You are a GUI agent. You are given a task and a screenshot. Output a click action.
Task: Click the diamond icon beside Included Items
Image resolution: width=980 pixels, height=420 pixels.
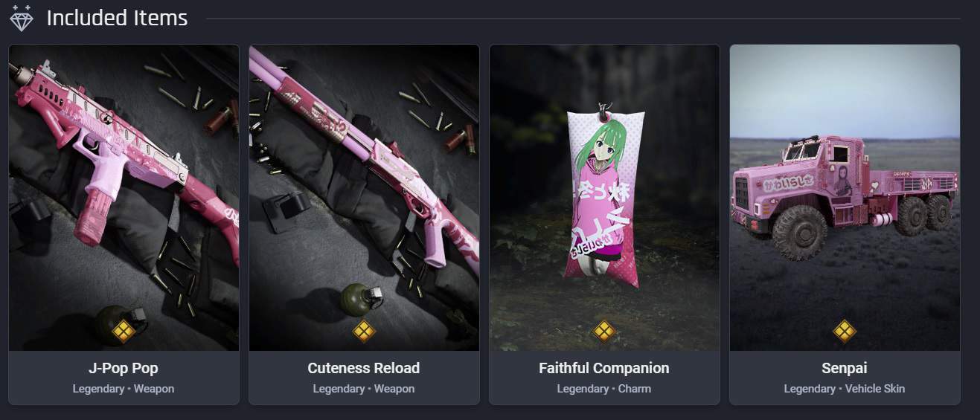pyautogui.click(x=22, y=18)
